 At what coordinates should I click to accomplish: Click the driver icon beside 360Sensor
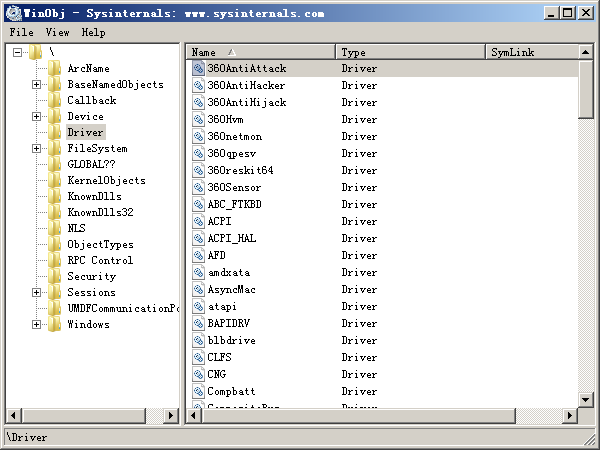(198, 187)
